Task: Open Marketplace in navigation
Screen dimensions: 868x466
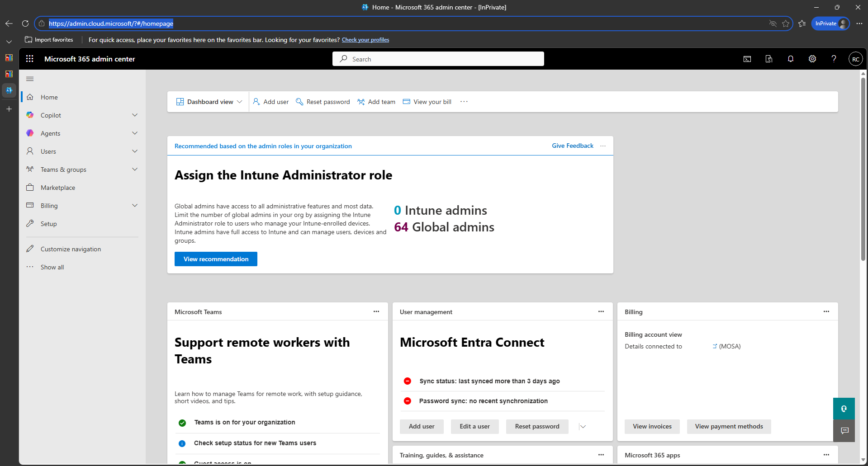Action: 83,188
